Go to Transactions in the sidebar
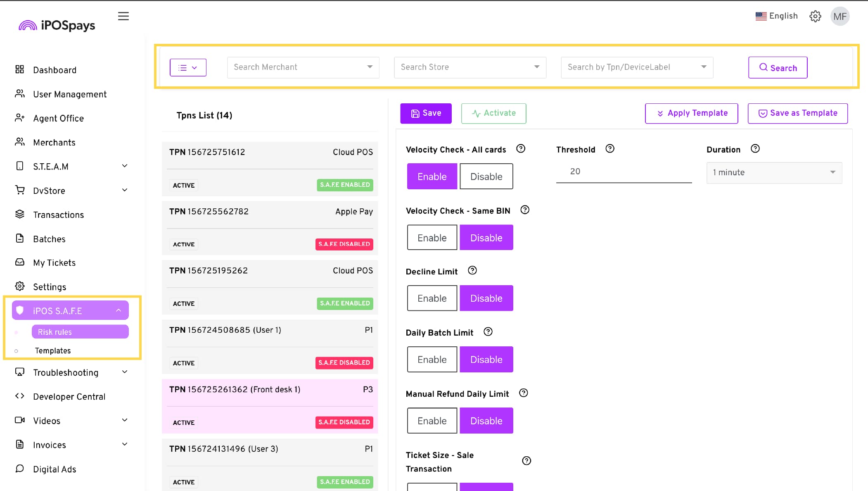868x491 pixels. (58, 215)
